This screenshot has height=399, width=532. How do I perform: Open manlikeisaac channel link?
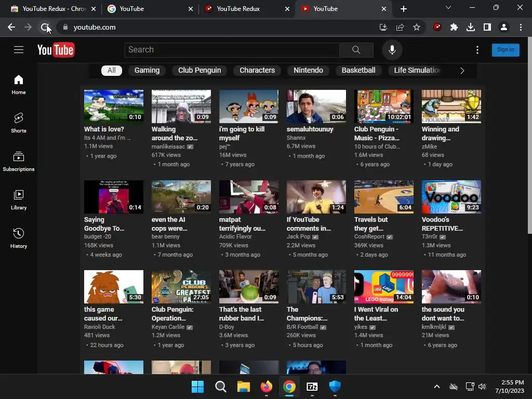[168, 147]
